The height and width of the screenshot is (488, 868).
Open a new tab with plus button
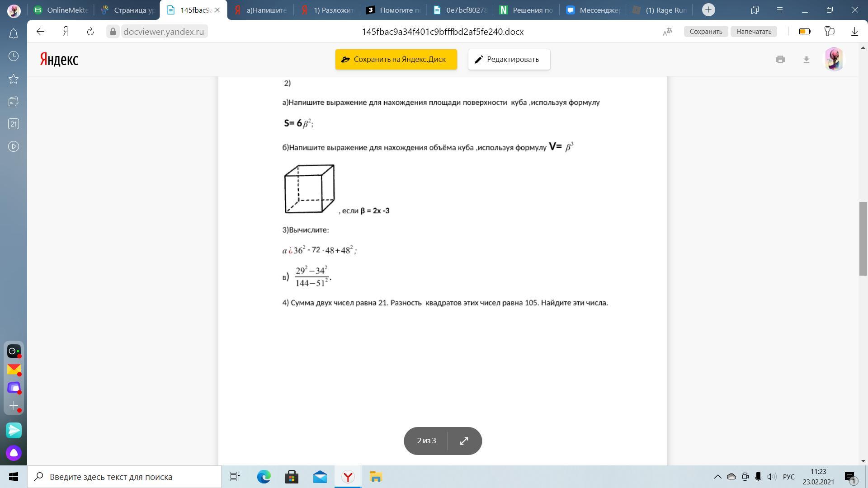pyautogui.click(x=708, y=10)
